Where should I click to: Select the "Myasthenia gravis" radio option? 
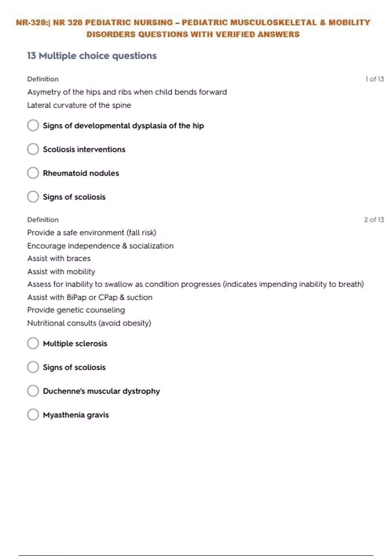33,415
